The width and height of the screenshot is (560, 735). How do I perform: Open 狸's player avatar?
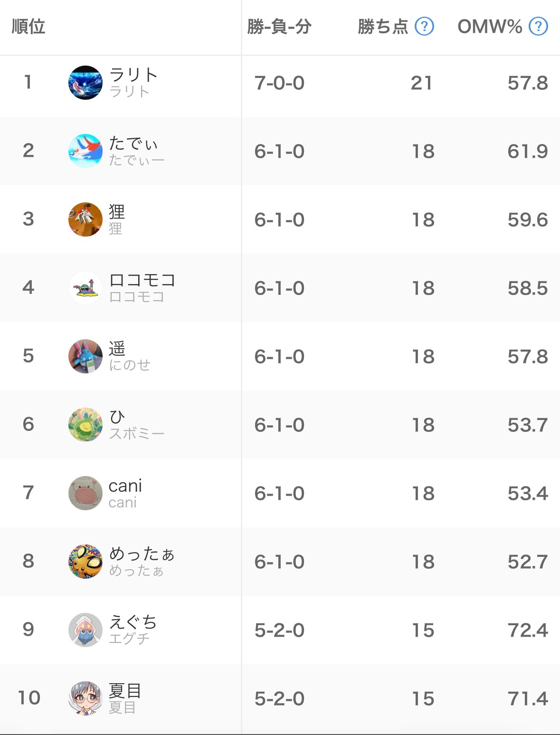[x=85, y=220]
